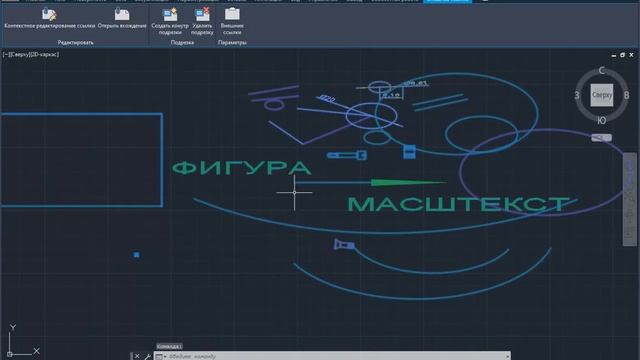The height and width of the screenshot is (360, 640).
Task: Choose Создать контур подрезки
Action: click(x=170, y=21)
